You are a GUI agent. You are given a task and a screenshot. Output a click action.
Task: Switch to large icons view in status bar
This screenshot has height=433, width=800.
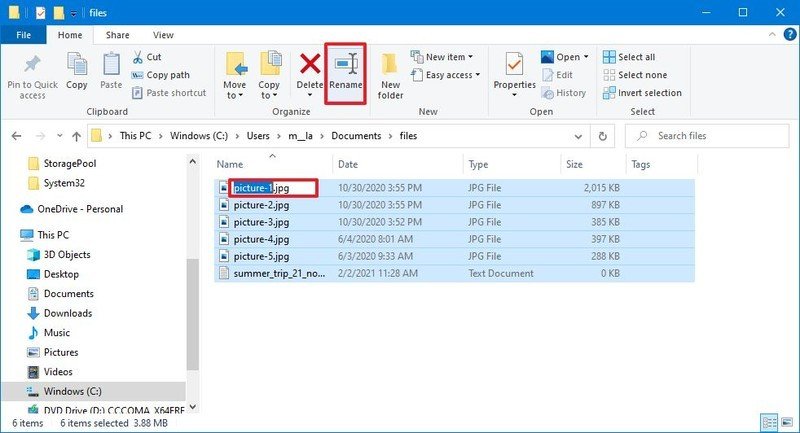click(x=785, y=423)
